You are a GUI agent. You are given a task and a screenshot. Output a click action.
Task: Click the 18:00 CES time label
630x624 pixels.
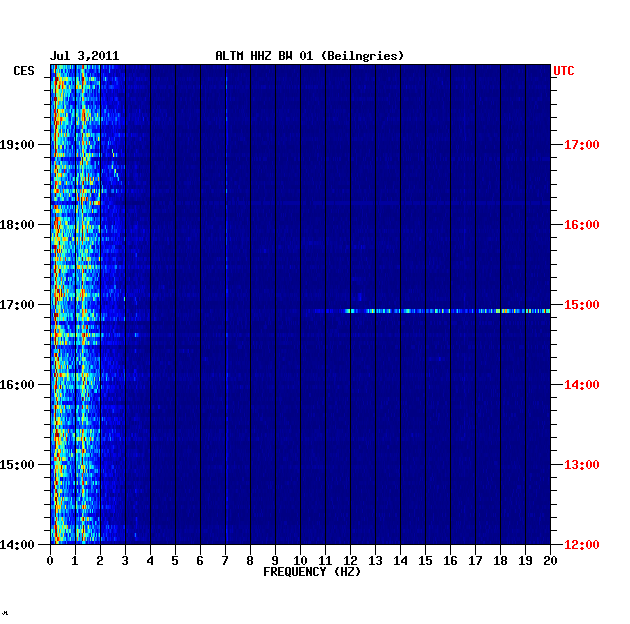point(17,225)
